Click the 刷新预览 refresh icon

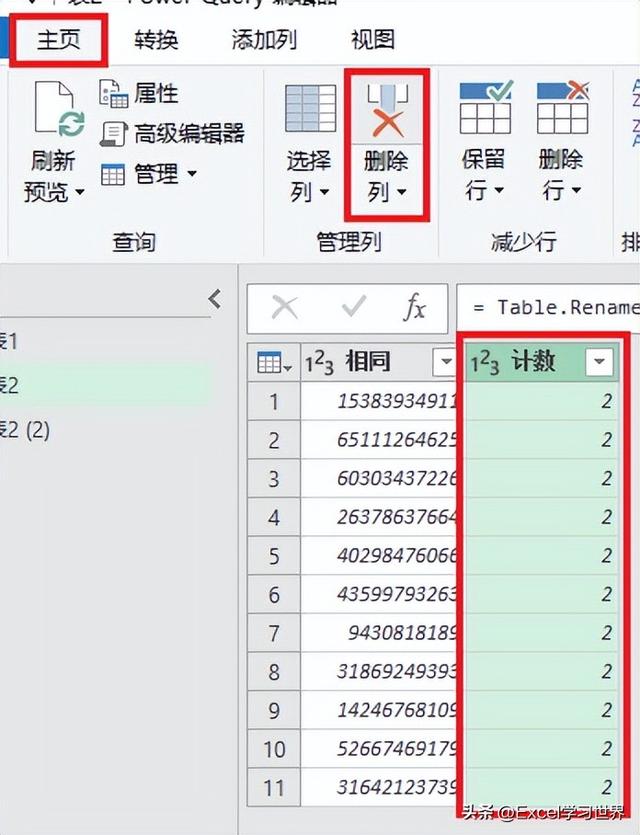(x=59, y=110)
